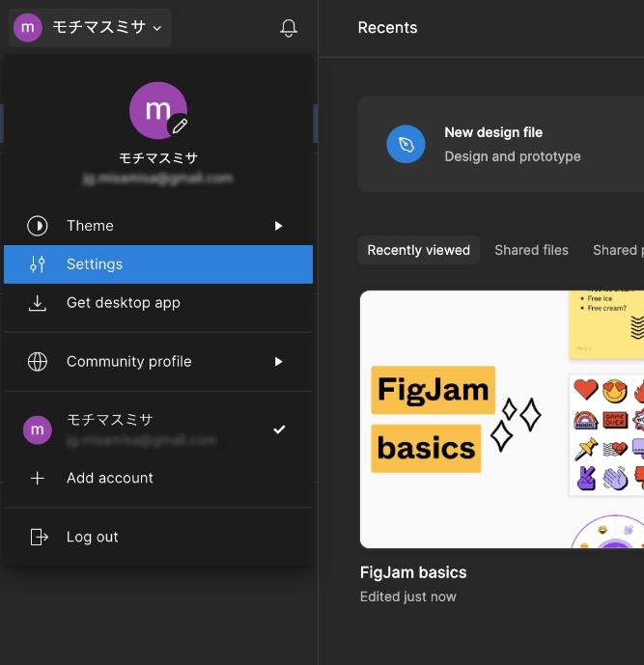Screen dimensions: 644x665
Task: Edit avatar with the pencil icon
Action: [x=180, y=126]
